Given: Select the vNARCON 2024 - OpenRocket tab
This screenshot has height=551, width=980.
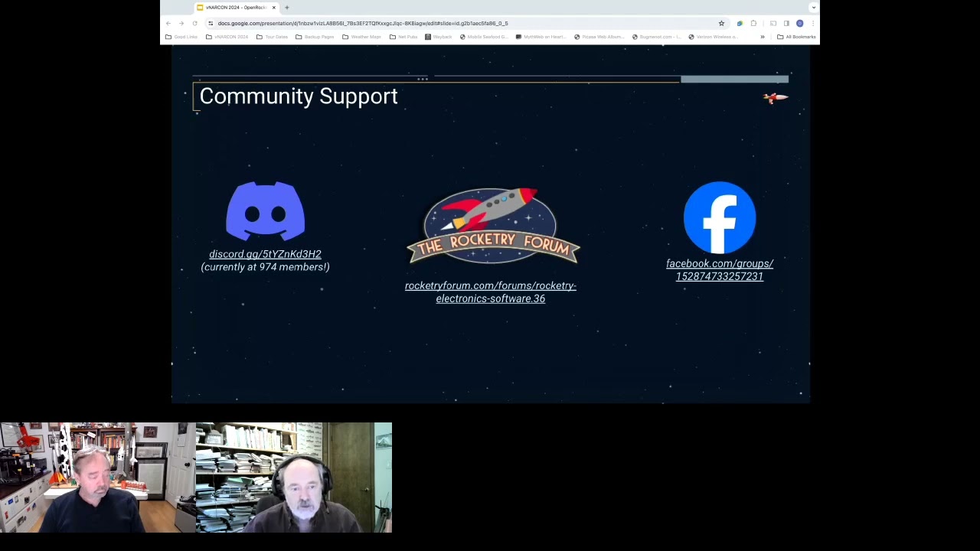Looking at the screenshot, I should click(236, 8).
